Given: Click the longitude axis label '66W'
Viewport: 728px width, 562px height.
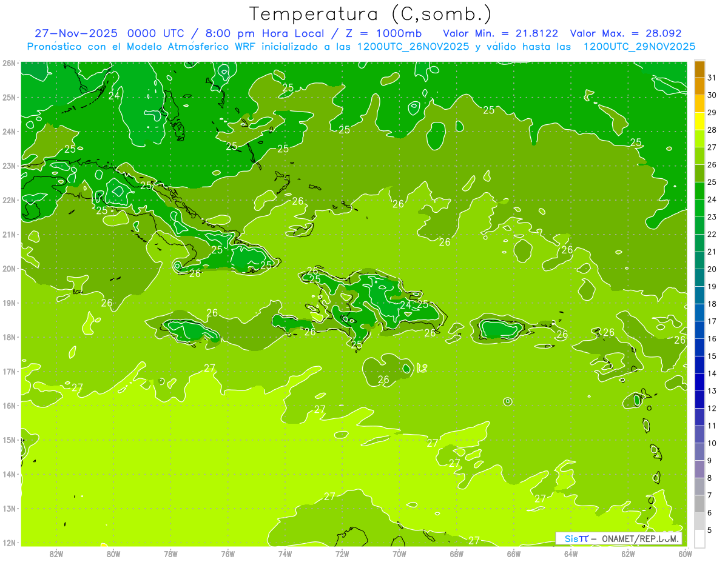Looking at the screenshot, I should [x=514, y=554].
